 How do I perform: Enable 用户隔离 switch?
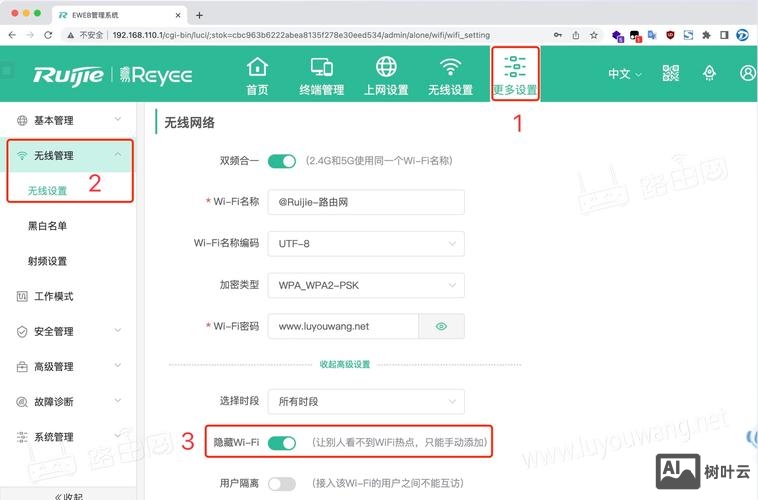click(282, 484)
